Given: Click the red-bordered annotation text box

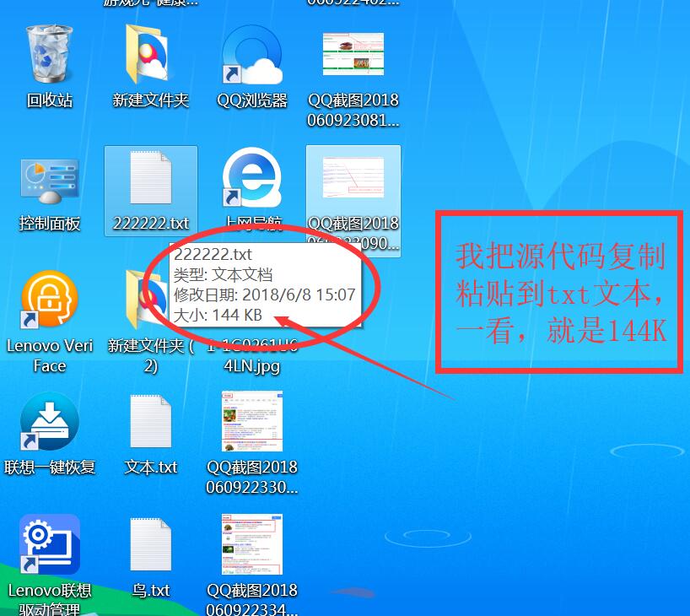Looking at the screenshot, I should coord(560,291).
